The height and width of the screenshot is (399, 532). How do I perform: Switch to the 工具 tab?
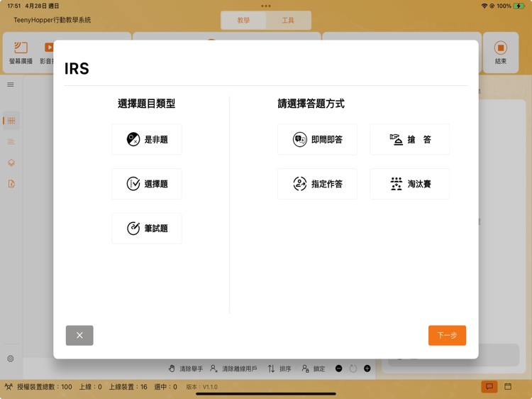(x=288, y=21)
